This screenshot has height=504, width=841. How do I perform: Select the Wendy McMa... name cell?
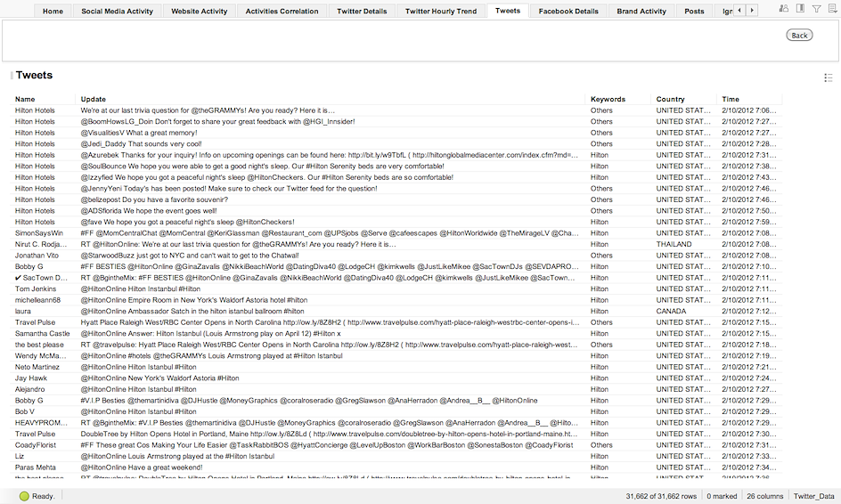tap(41, 356)
